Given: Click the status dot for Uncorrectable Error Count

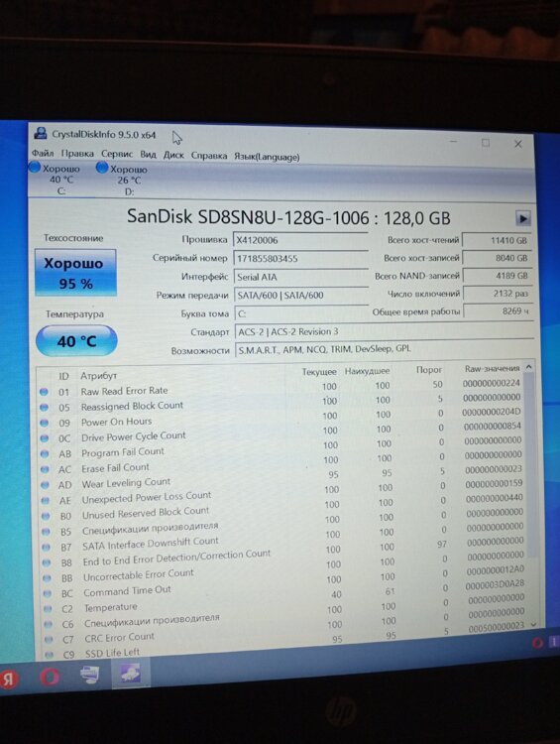Looking at the screenshot, I should [47, 578].
